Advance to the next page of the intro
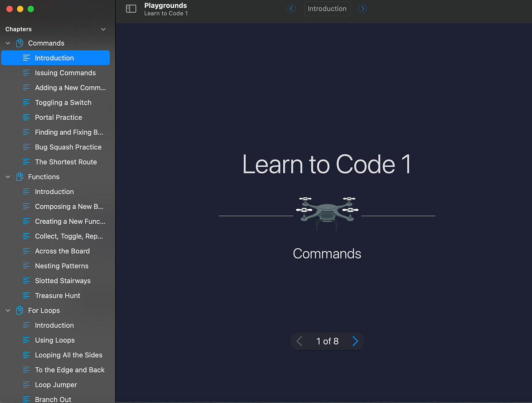Screen dimensions: 532x403 tap(355, 341)
